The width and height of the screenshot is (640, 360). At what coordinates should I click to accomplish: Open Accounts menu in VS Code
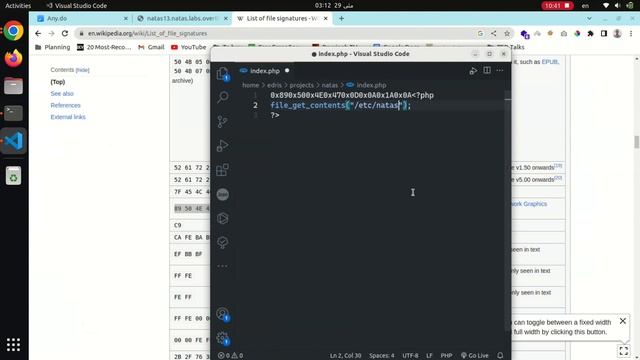(223, 314)
